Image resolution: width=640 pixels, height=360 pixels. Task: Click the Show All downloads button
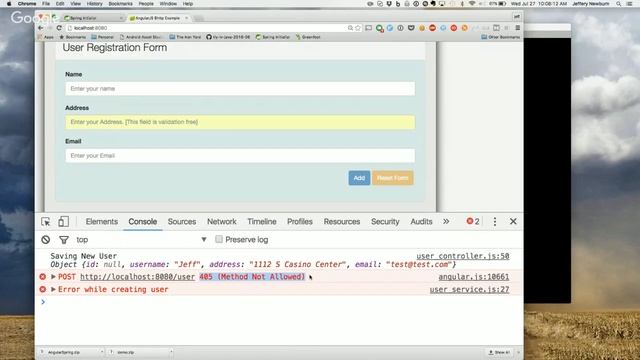[499, 352]
